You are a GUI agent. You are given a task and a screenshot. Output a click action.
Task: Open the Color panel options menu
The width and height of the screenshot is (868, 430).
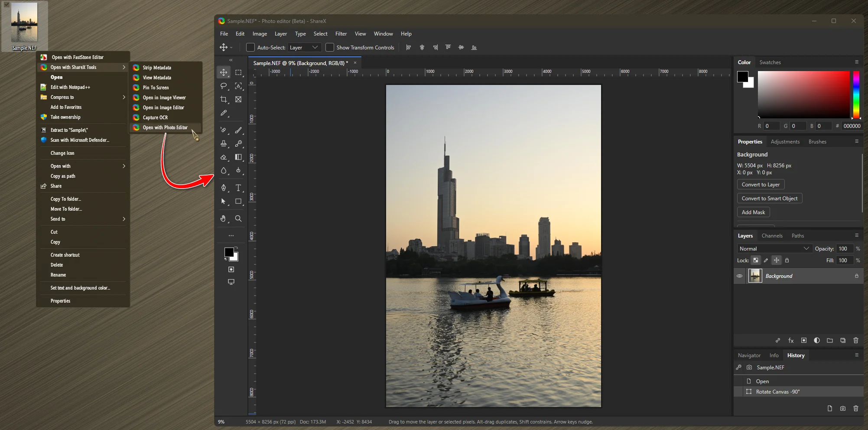[857, 62]
